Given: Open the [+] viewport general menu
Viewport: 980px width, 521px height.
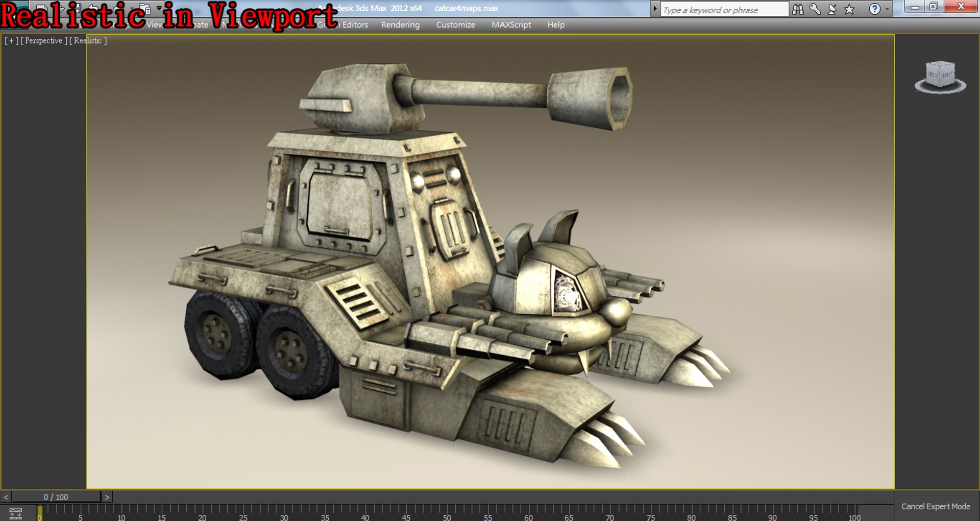Looking at the screenshot, I should click(x=11, y=40).
